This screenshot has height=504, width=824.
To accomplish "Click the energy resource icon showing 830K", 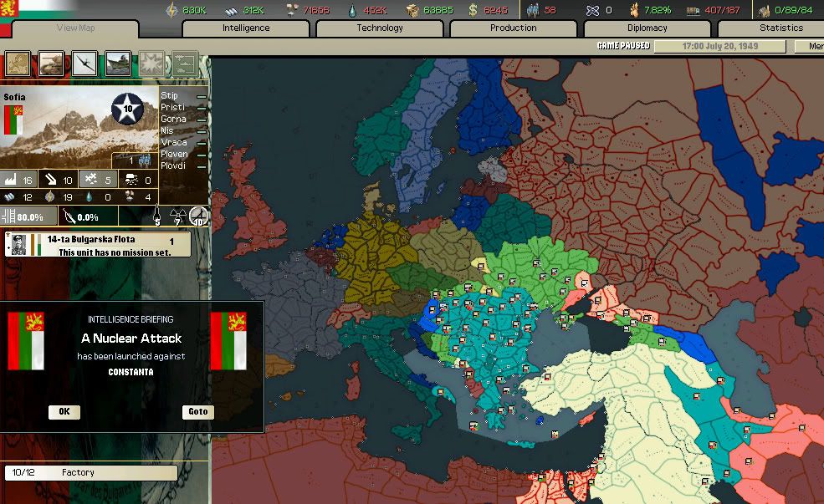I will click(172, 8).
